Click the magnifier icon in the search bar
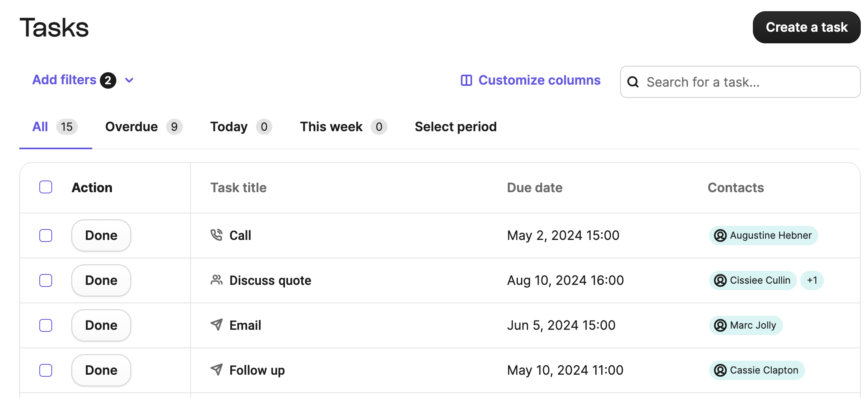 coord(633,82)
